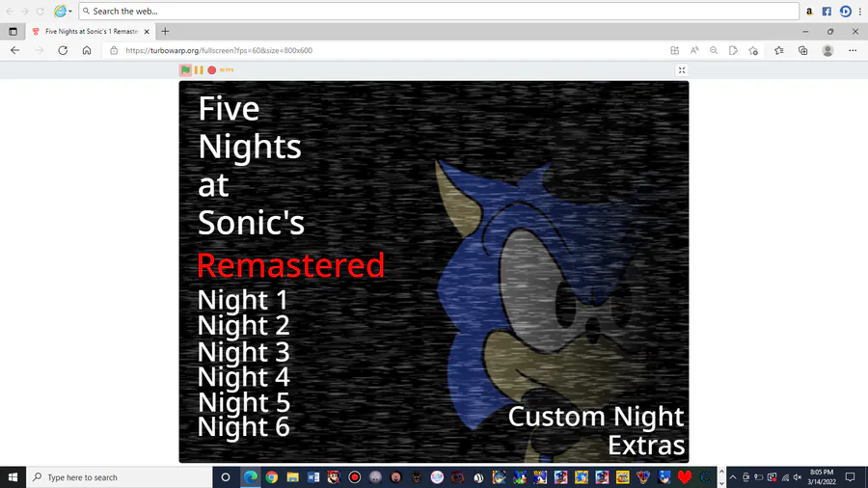Screen dimensions: 868x488
Task: Open Microsoft Word from taskbar
Action: [313, 477]
